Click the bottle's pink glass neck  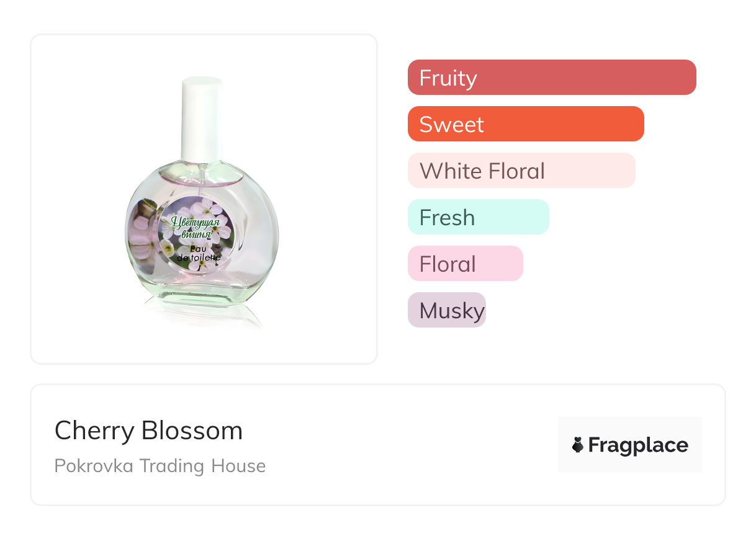click(x=202, y=172)
